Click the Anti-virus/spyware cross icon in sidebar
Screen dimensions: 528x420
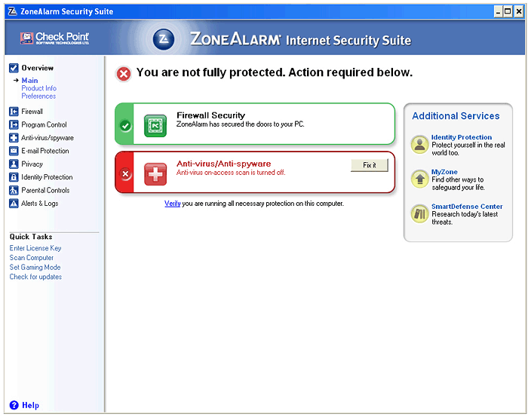coord(14,138)
